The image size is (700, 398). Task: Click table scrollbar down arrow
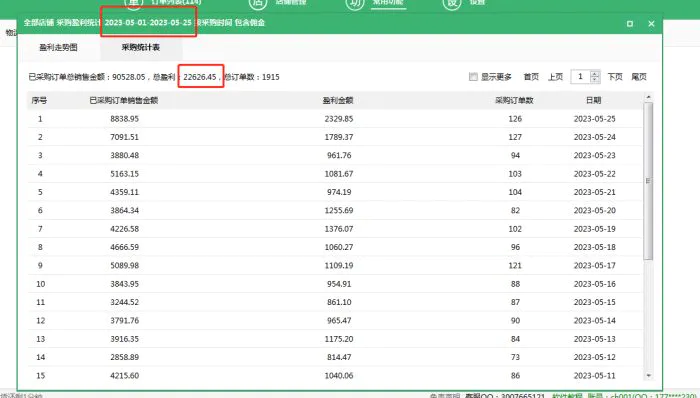coord(648,376)
